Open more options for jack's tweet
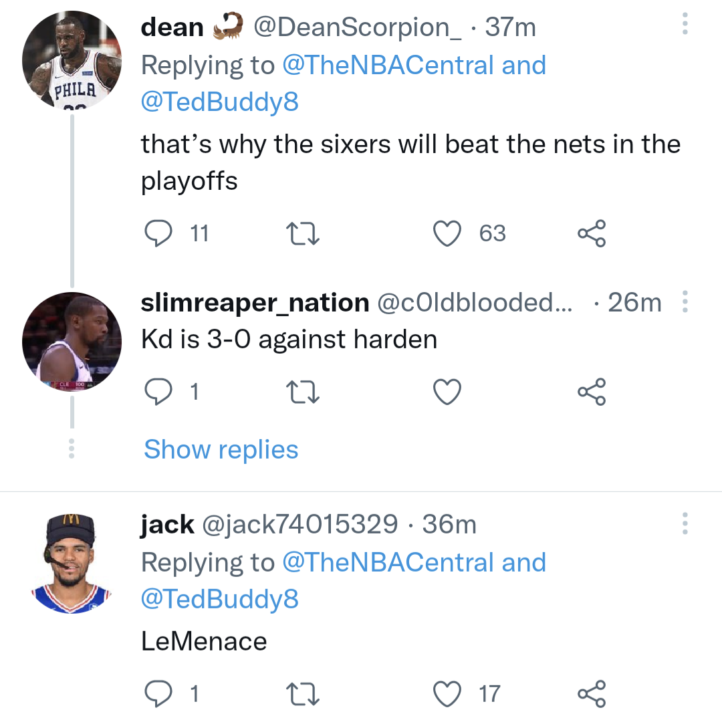Viewport: 722px width, 728px height. pyautogui.click(x=684, y=523)
